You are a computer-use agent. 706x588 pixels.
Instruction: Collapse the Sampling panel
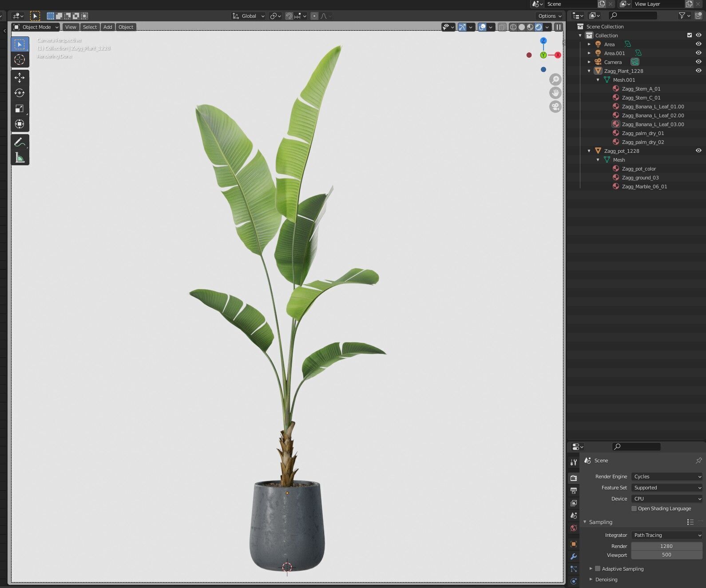(x=585, y=522)
